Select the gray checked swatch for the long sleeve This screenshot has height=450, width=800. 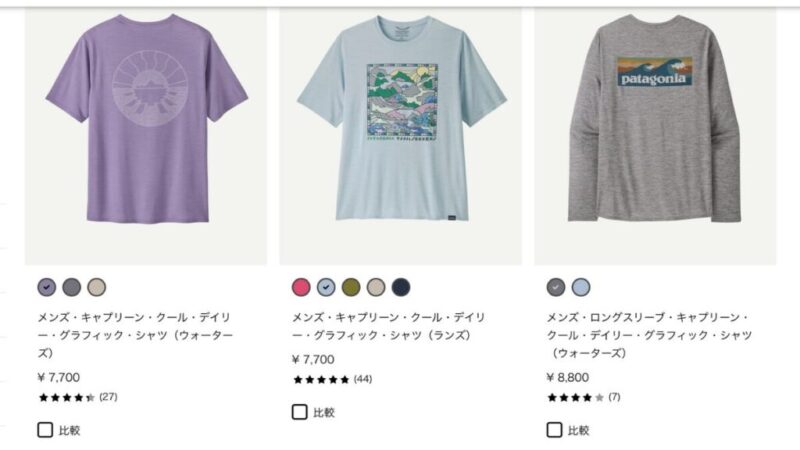pyautogui.click(x=556, y=287)
